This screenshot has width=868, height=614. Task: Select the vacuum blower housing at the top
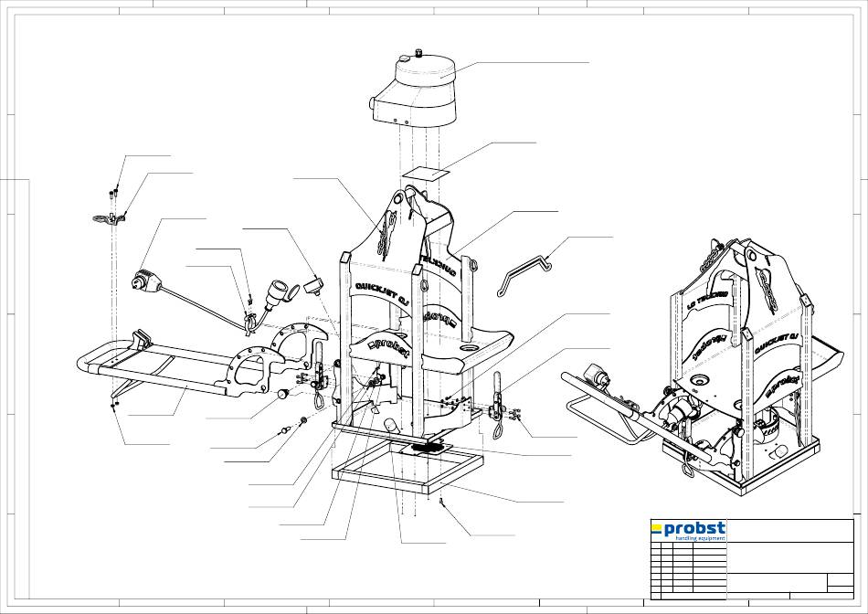[417, 91]
